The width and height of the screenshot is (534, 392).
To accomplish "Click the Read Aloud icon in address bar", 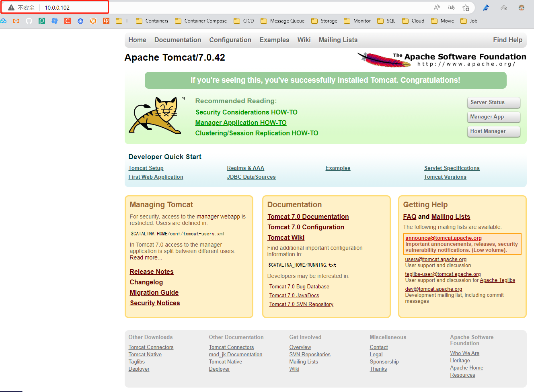I will pyautogui.click(x=437, y=8).
